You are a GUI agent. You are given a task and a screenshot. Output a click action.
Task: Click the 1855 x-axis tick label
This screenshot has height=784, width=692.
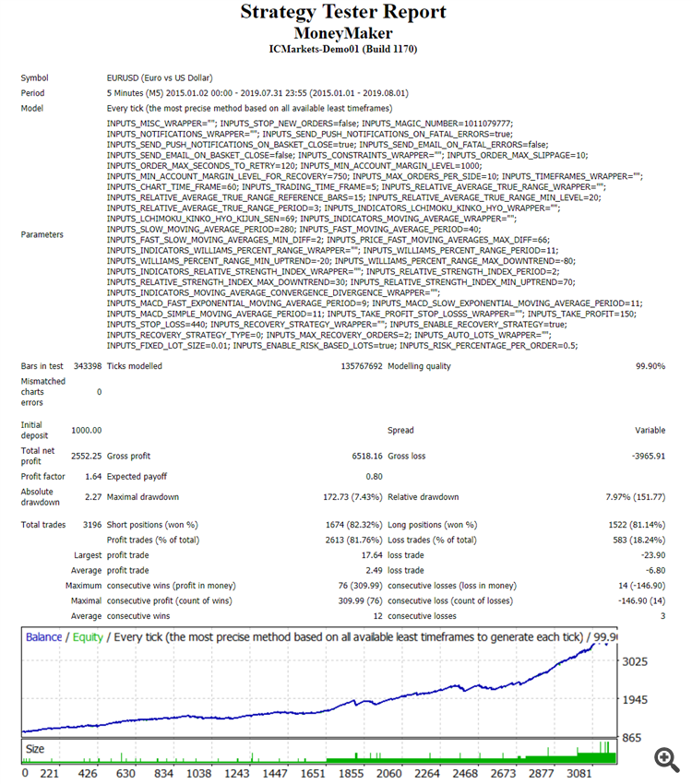tap(351, 774)
